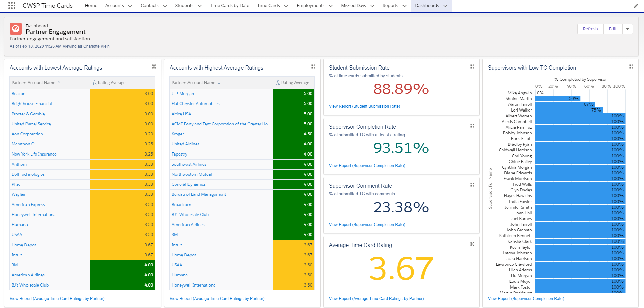This screenshot has height=308, width=644.
Task: Switch to the Employments tab
Action: point(311,6)
